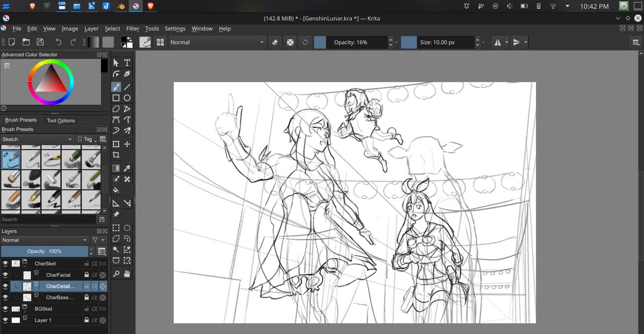This screenshot has width=644, height=334.
Task: Open the File menu
Action: (x=17, y=28)
